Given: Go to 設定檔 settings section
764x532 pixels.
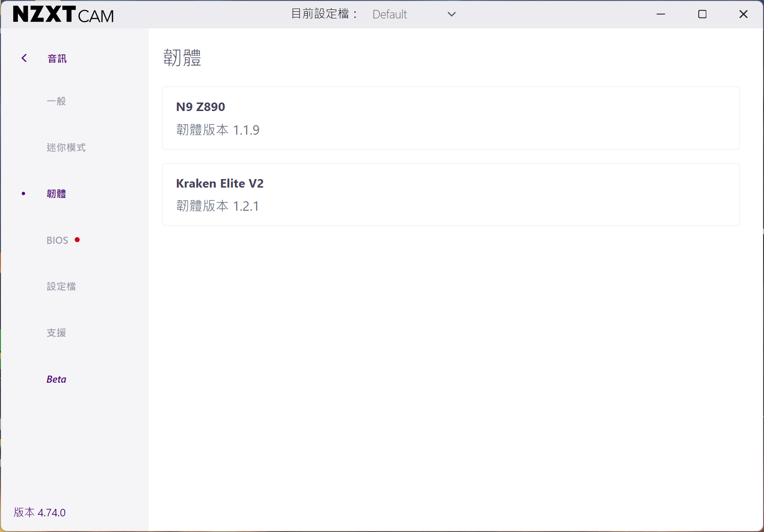Looking at the screenshot, I should tap(61, 286).
